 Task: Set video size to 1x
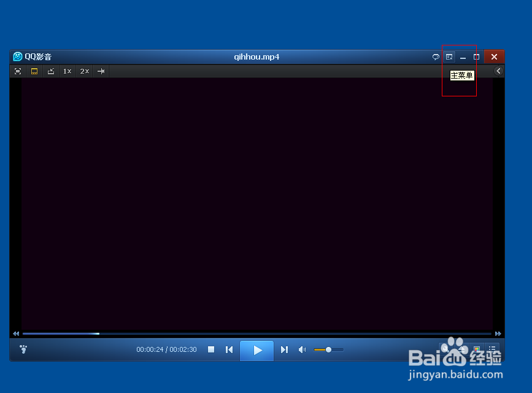[67, 71]
